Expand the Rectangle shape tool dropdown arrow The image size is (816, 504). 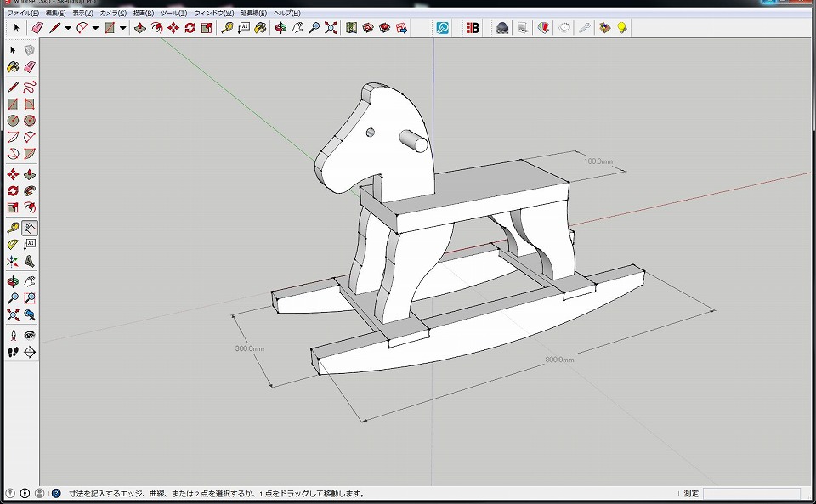click(x=122, y=28)
